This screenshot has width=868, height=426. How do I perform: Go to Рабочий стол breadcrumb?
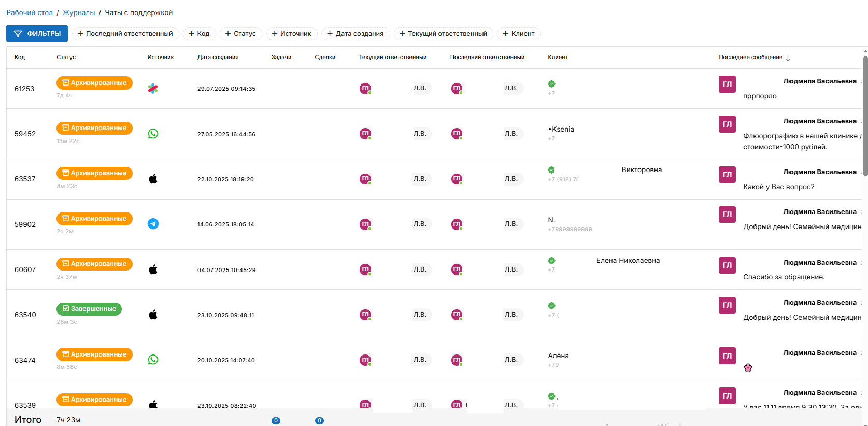(x=30, y=12)
